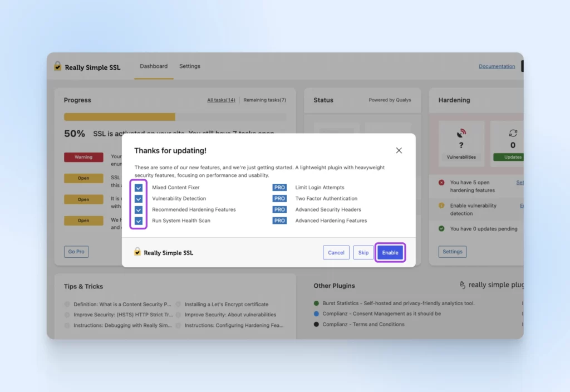Click Limit Login Attempts feature text
570x392 pixels.
(x=320, y=188)
